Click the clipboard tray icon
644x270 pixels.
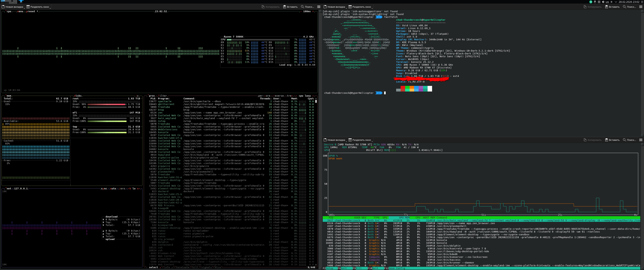[595, 2]
